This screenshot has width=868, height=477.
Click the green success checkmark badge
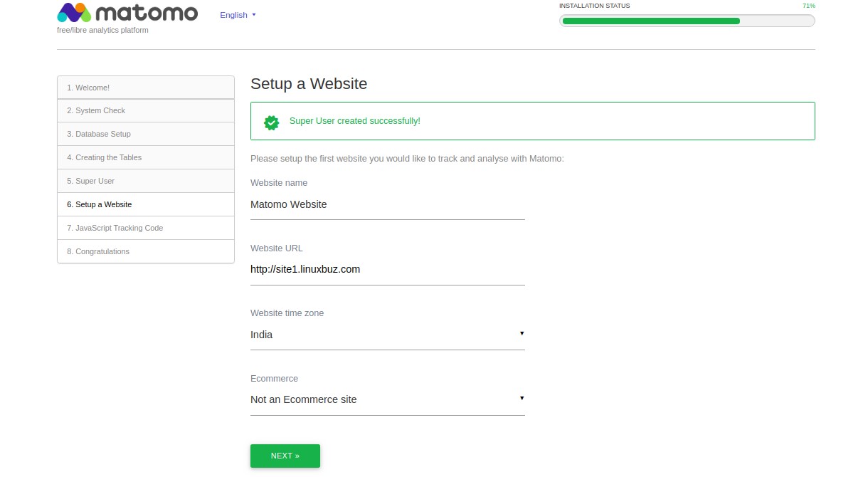pyautogui.click(x=271, y=122)
